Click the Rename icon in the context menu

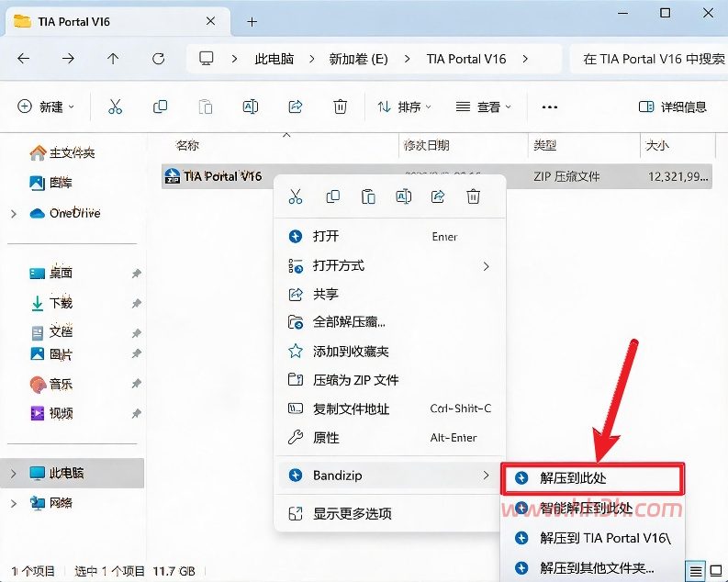coord(403,196)
